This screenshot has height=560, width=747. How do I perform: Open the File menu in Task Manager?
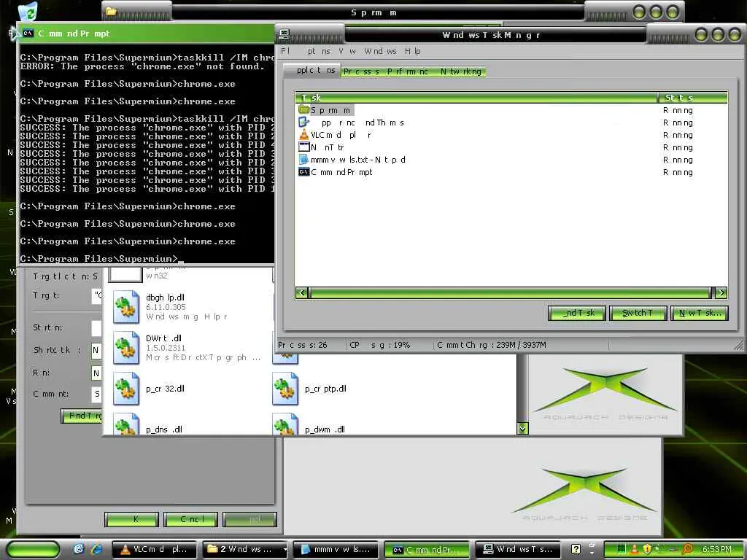[285, 51]
